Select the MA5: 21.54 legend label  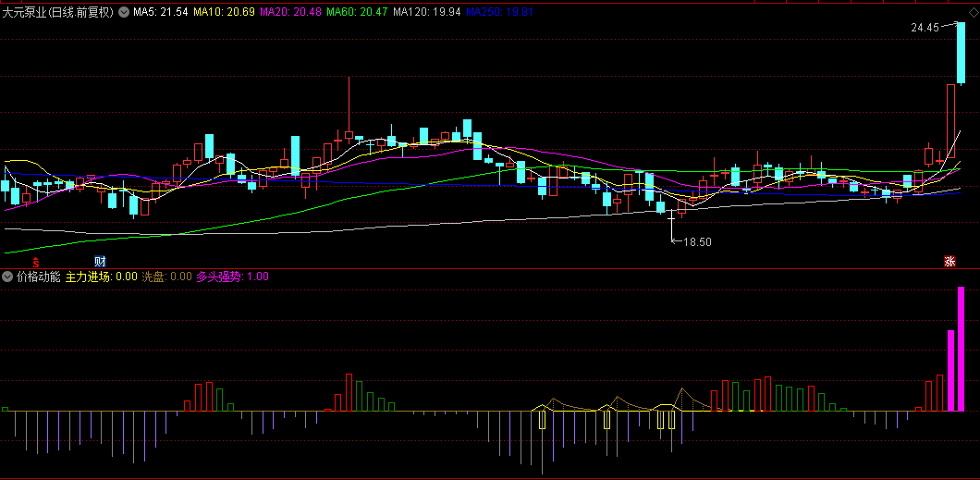point(161,11)
